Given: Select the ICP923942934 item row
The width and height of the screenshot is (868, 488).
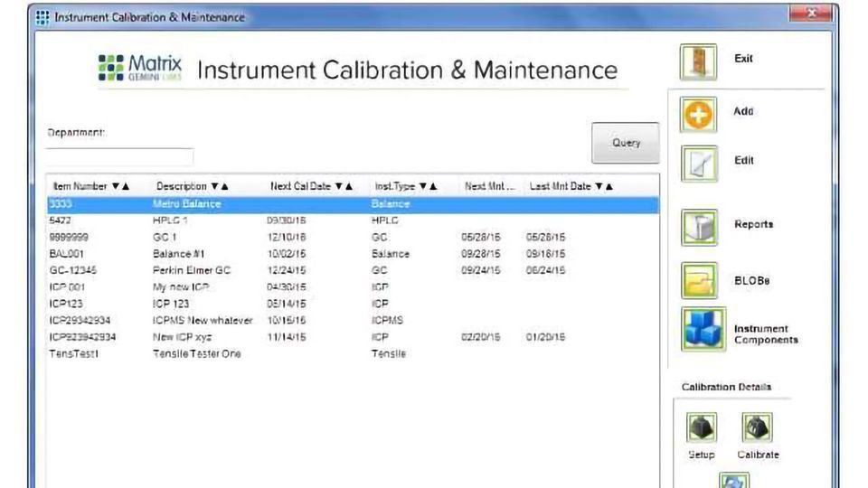Looking at the screenshot, I should [x=354, y=337].
